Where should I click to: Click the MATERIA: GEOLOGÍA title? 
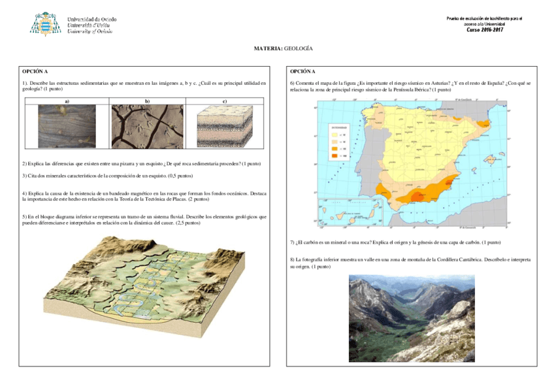point(283,47)
